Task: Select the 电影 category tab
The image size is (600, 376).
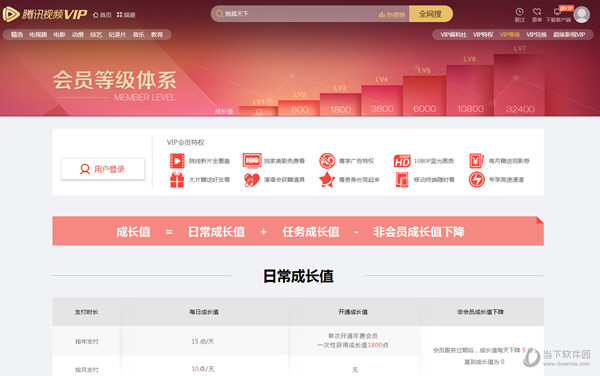Action: (59, 34)
